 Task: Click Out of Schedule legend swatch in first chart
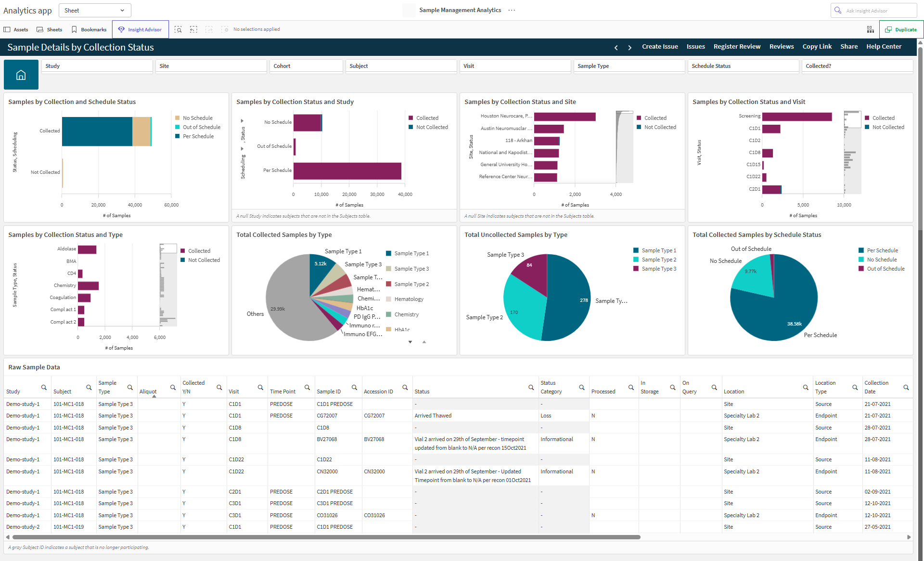[x=178, y=127]
